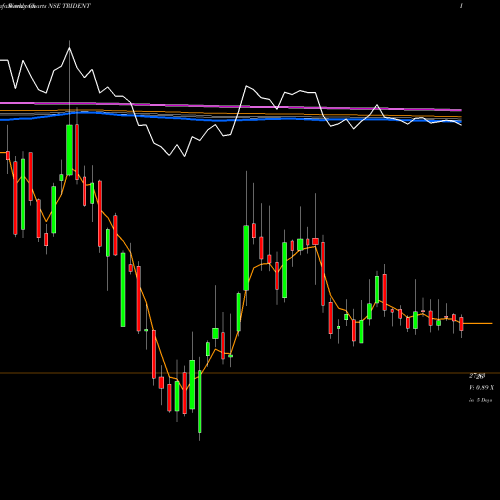This screenshot has width=500, height=500.
Task: Click the last red candle at the chart's right end
Action: click(461, 324)
